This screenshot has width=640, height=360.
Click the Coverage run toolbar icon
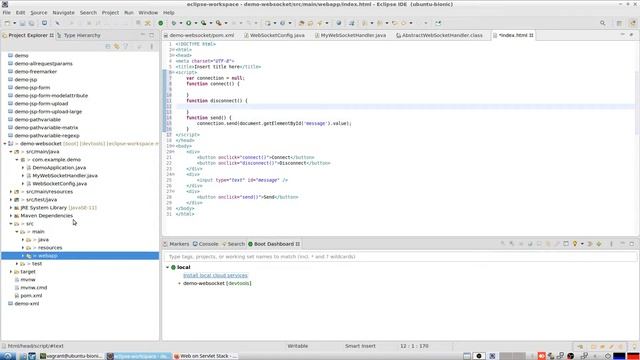pyautogui.click(x=204, y=23)
